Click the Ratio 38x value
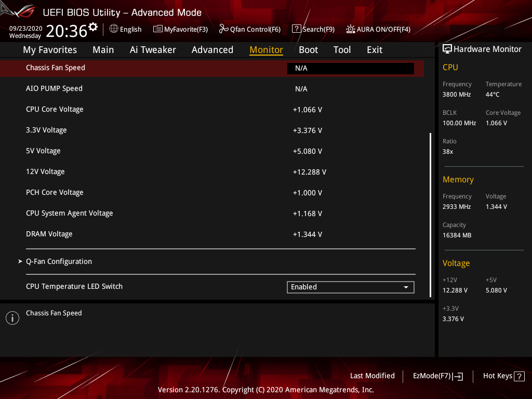The width and height of the screenshot is (532, 399). tap(447, 152)
